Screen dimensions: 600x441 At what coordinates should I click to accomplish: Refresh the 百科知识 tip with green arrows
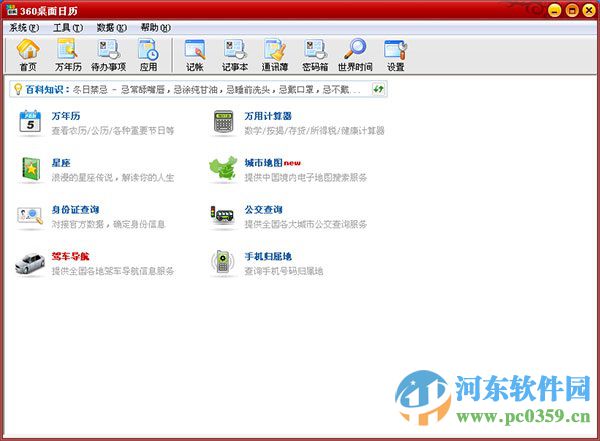coord(378,89)
